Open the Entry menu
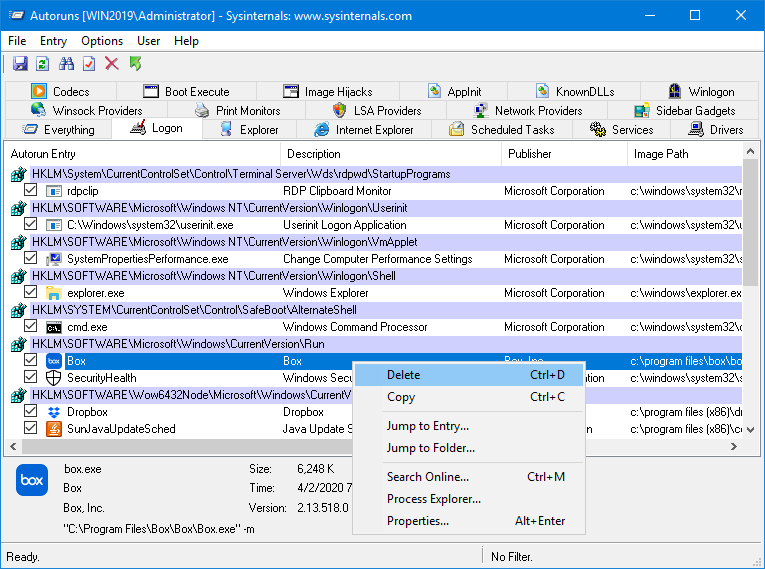This screenshot has width=765, height=569. pyautogui.click(x=53, y=41)
